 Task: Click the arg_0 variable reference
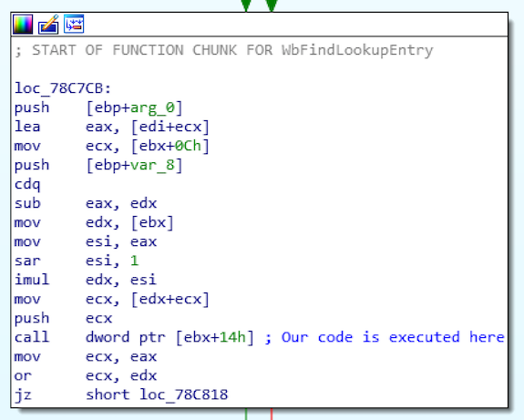tap(152, 108)
